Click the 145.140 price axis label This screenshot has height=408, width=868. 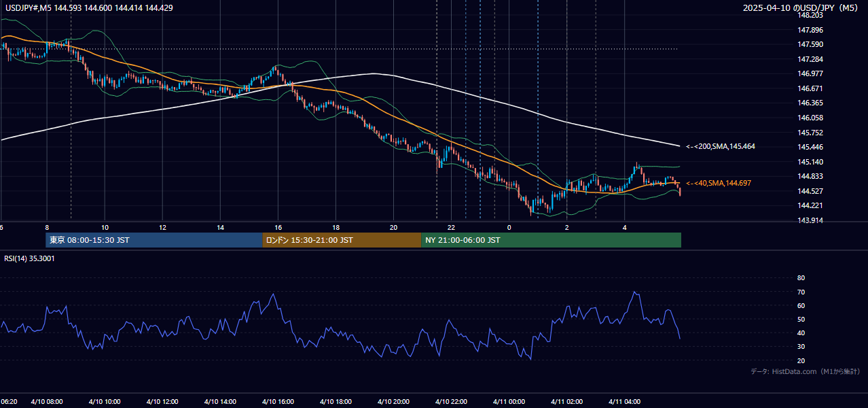[810, 162]
